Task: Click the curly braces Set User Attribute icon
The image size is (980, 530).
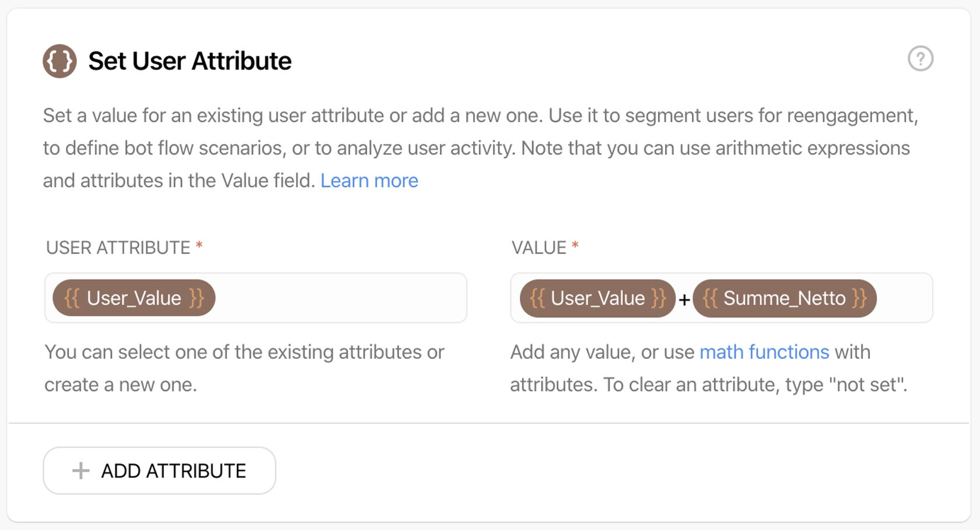Action: pos(60,61)
